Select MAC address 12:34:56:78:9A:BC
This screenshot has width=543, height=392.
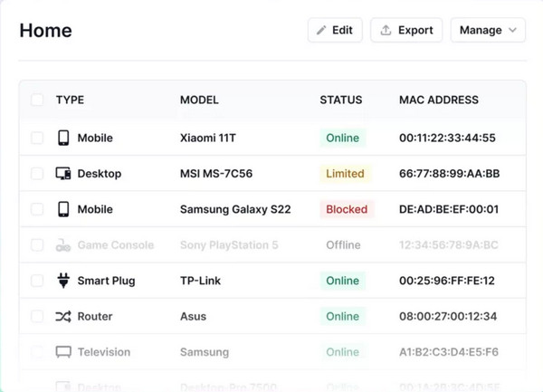click(449, 244)
